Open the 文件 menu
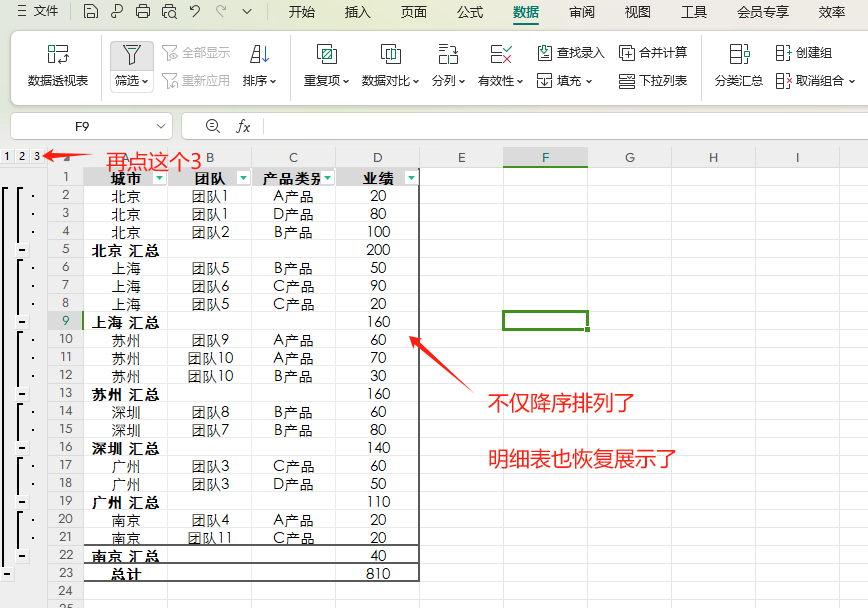The image size is (868, 608). (x=38, y=11)
